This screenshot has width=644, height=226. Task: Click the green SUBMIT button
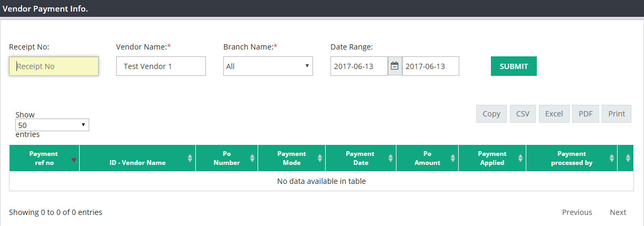[x=514, y=66]
